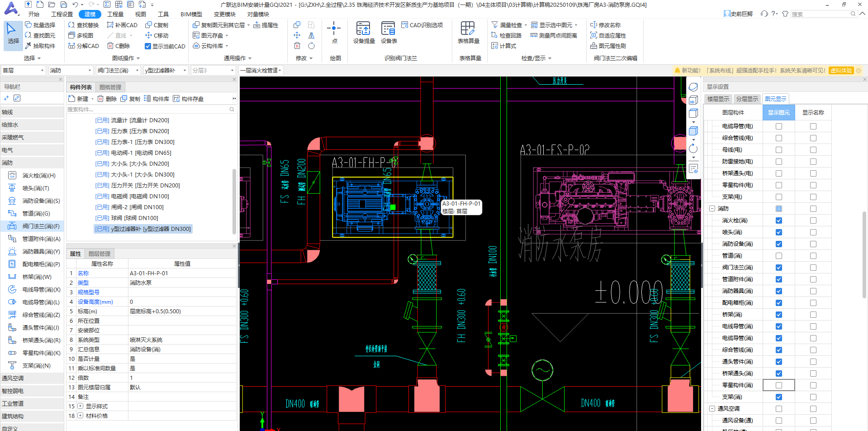Click 拾取构件 pick component tool

[40, 46]
